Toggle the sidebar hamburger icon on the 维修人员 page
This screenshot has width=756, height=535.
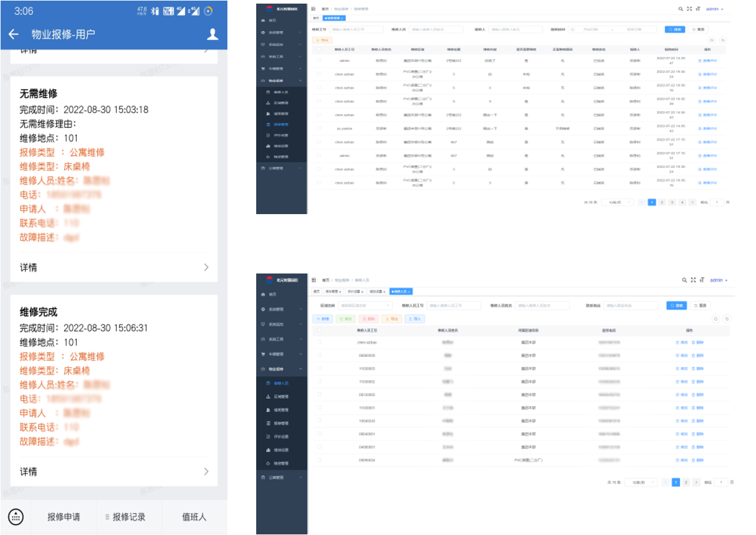pyautogui.click(x=314, y=280)
